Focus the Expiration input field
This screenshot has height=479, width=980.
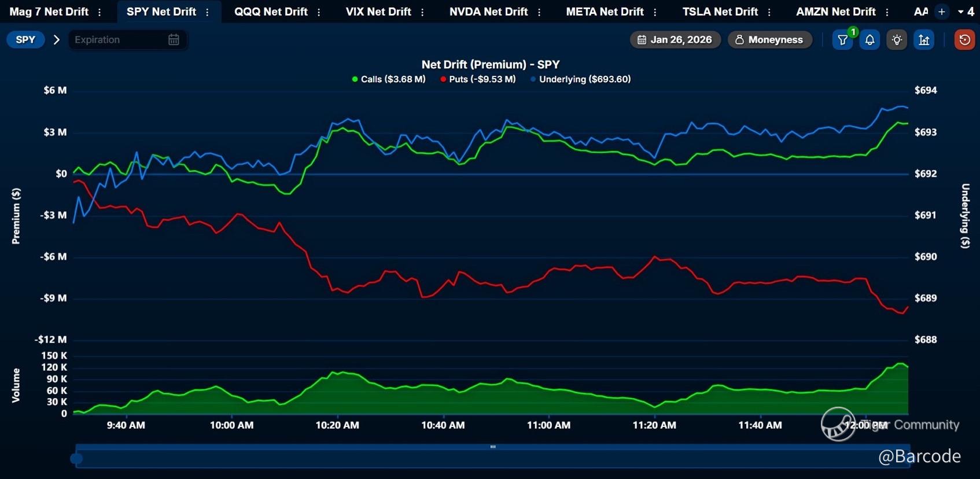pos(127,39)
